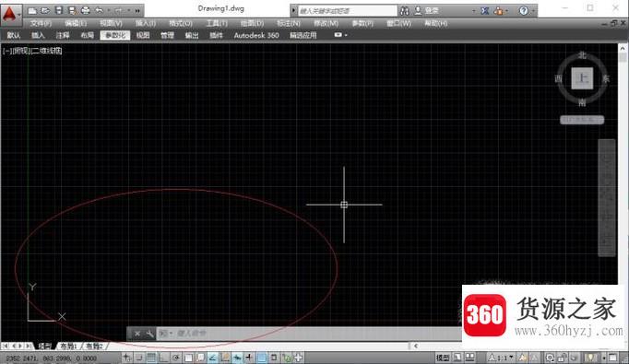Screen dimensions: 629x364
Task: Click the Print icon in quick access toolbar
Action: click(85, 10)
